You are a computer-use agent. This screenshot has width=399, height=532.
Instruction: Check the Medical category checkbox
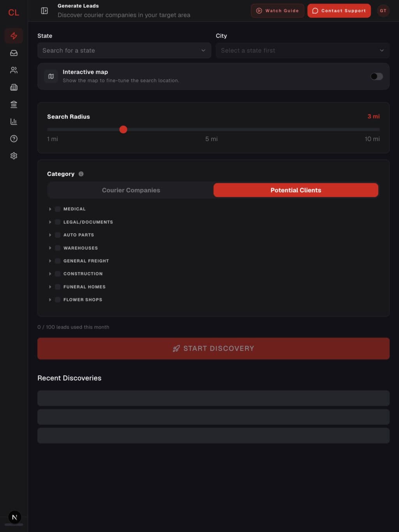click(x=58, y=209)
